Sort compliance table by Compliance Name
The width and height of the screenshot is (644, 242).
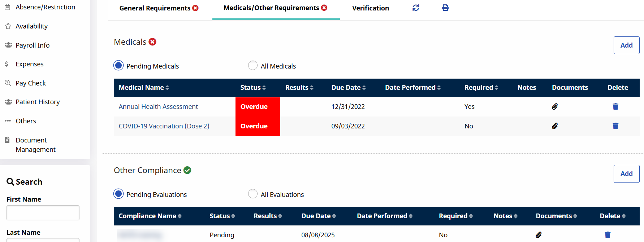coord(150,216)
